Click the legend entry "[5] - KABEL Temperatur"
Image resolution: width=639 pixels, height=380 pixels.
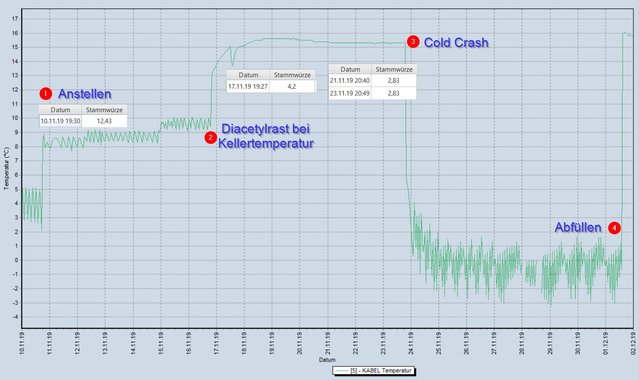[x=374, y=371]
